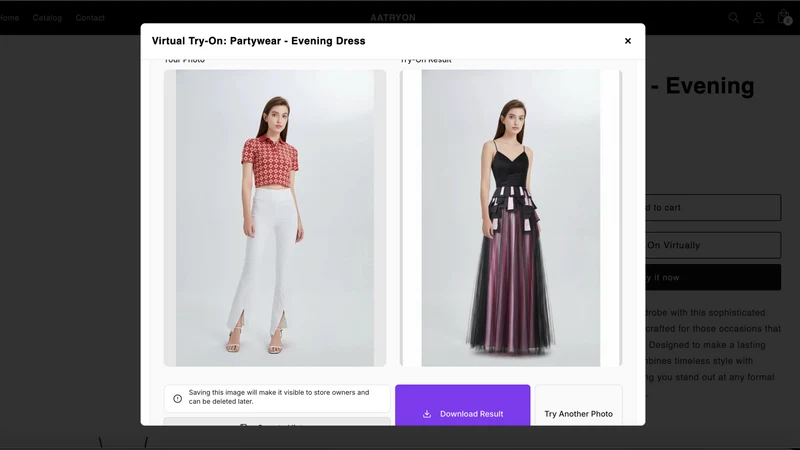Choose Try Another Photo
This screenshot has width=800, height=450.
tap(578, 405)
